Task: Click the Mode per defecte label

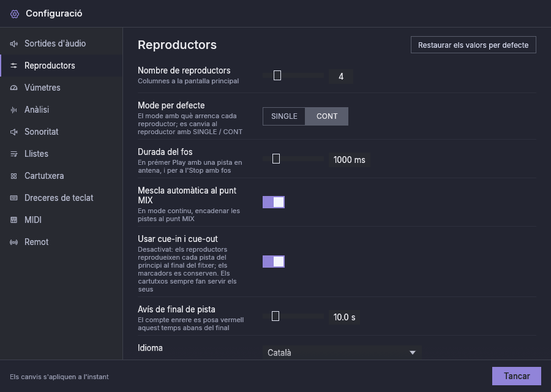Action: (171, 105)
